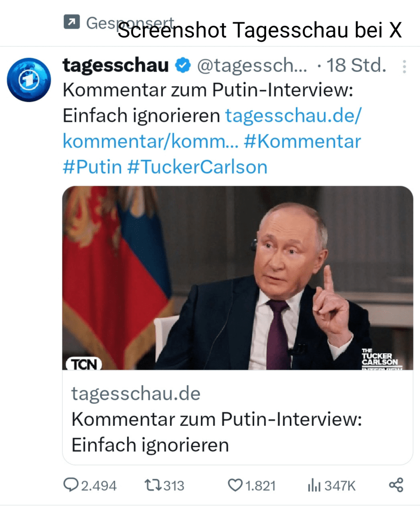Screen dimensions: 420x507
Task: Click the #Kommentar hashtag
Action: [x=302, y=141]
